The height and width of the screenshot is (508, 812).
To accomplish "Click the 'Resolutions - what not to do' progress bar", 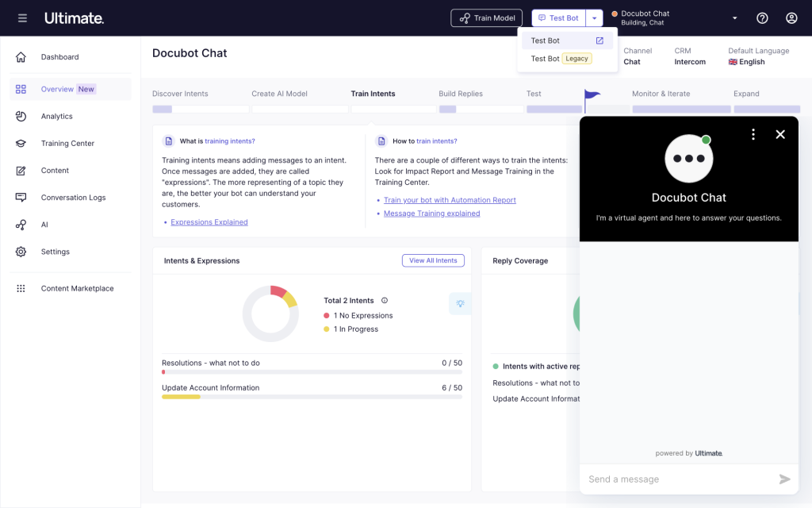I will pyautogui.click(x=312, y=372).
